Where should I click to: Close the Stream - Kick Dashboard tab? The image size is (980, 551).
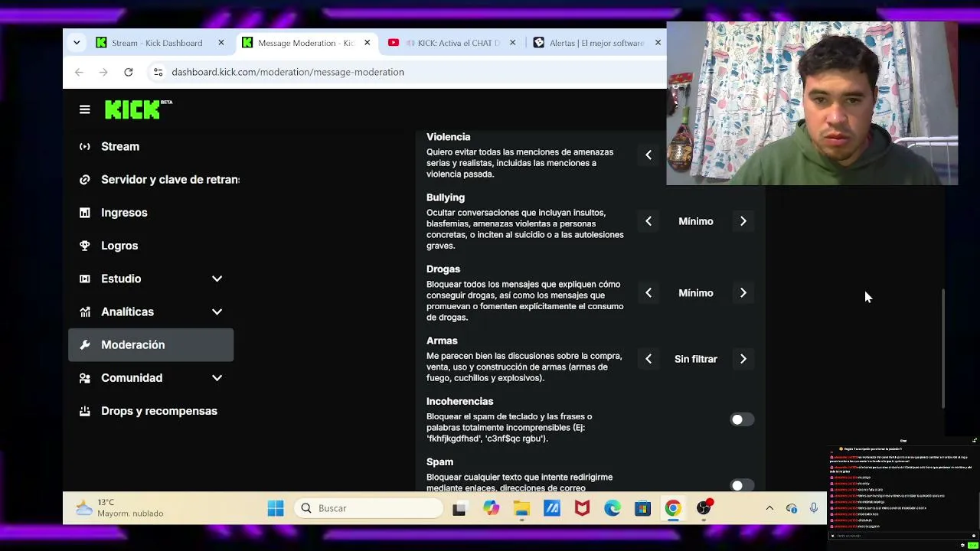click(x=221, y=43)
